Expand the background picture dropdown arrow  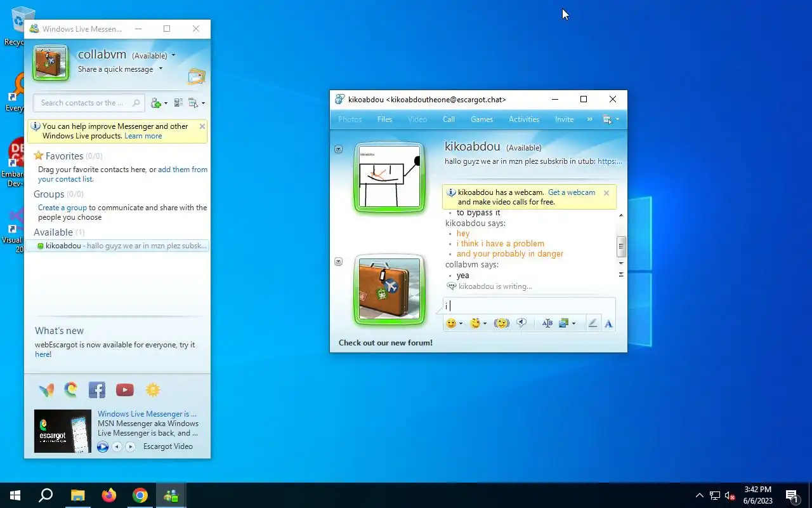[573, 324]
